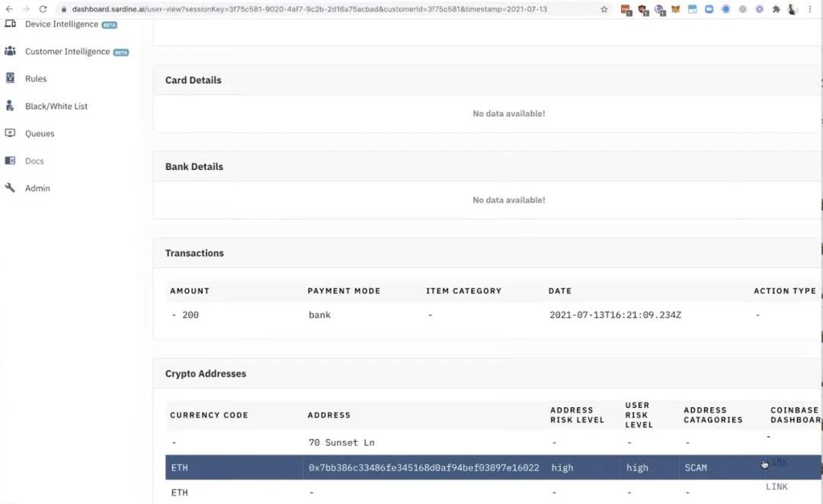Open the MetaMask fox extension
The width and height of the screenshot is (823, 504).
coord(675,9)
